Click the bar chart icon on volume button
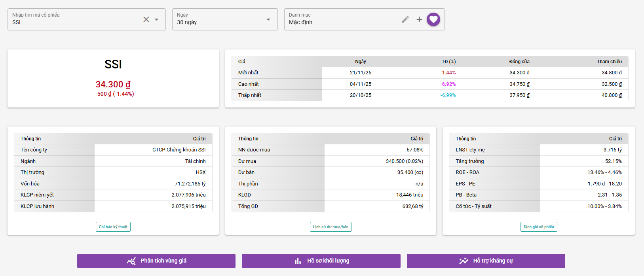644x276 pixels. click(298, 261)
